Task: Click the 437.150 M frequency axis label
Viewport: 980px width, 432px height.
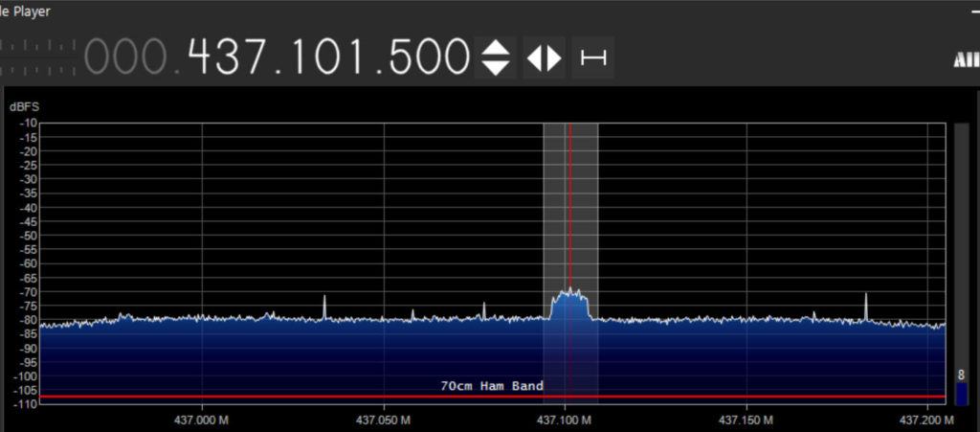Action: 746,420
